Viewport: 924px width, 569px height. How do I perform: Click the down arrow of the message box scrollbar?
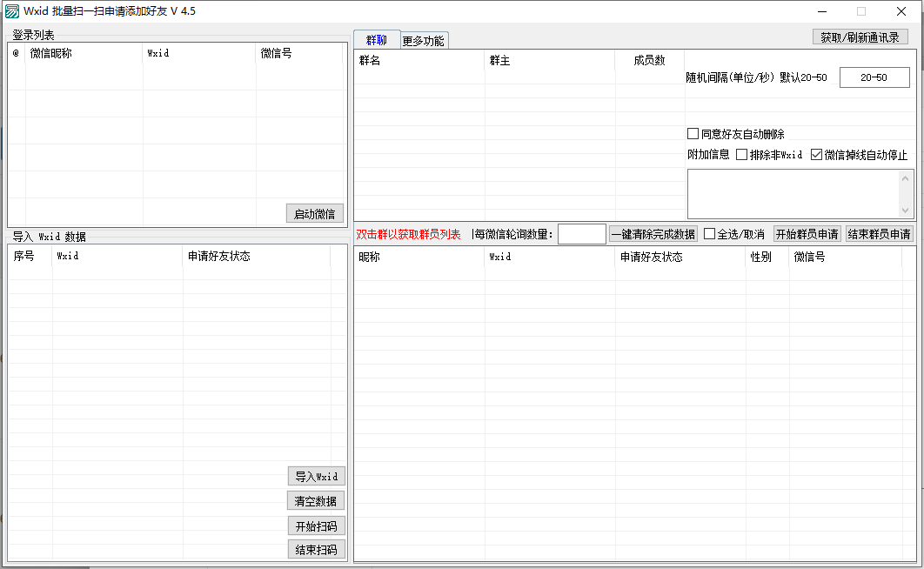[905, 211]
